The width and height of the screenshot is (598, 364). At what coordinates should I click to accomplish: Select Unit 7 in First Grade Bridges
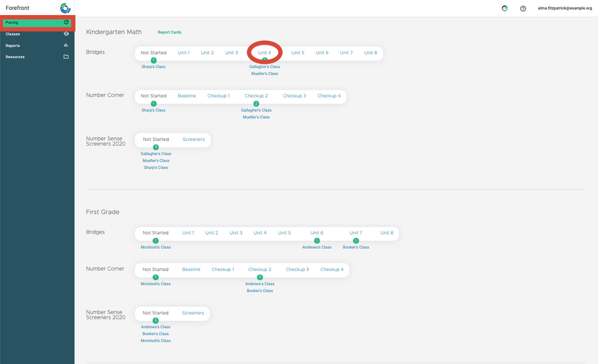(356, 233)
